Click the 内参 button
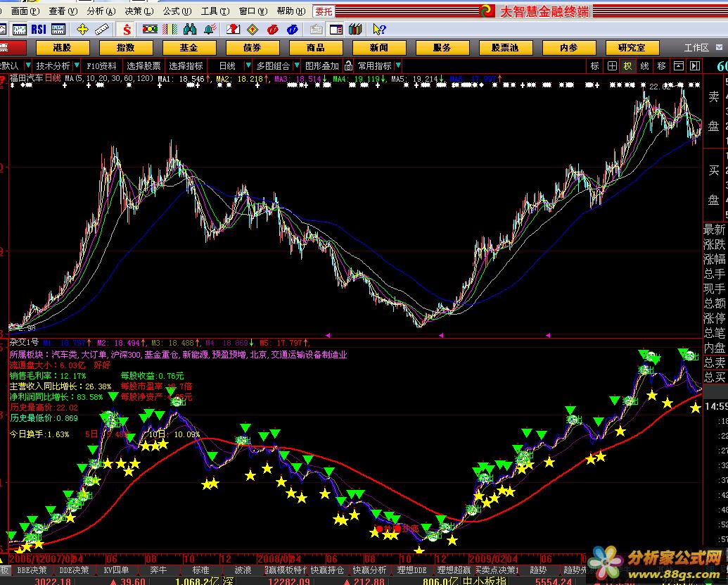Viewport: 728px width, 585px height. coord(569,47)
